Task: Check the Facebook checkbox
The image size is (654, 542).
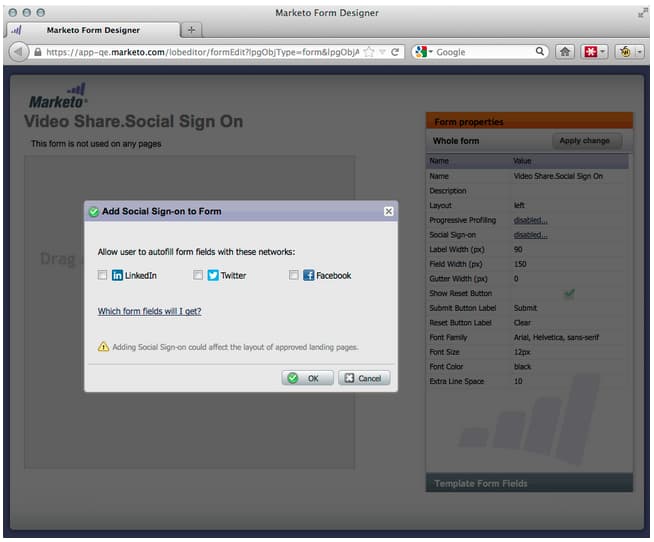Action: [294, 275]
